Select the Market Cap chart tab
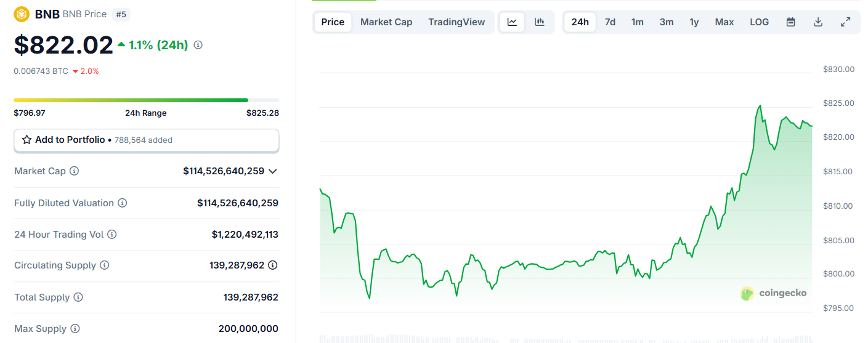 [x=386, y=22]
